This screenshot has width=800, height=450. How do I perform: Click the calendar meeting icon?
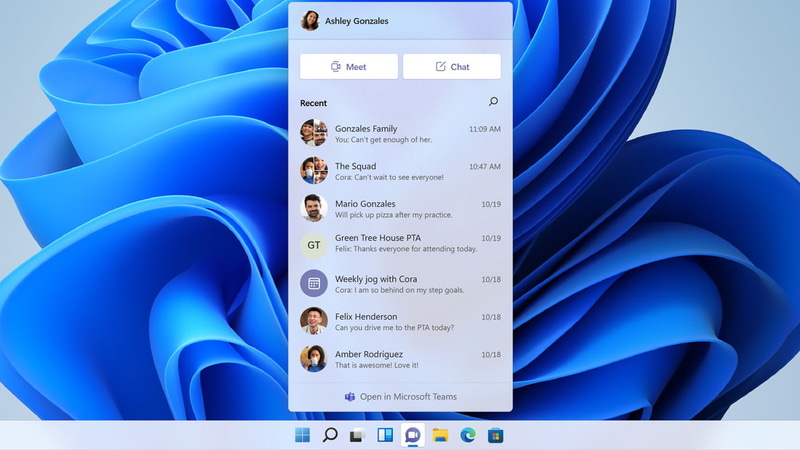[x=314, y=283]
